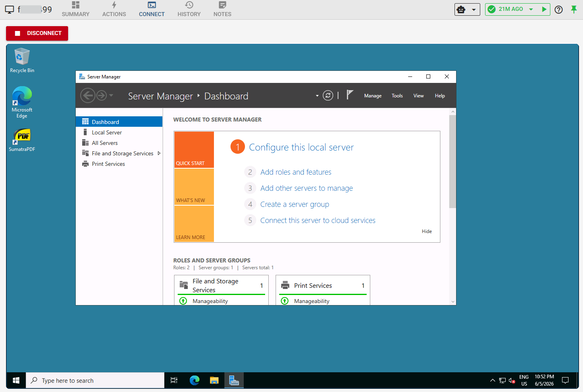Switch to the ACTIONS tab
583x392 pixels.
114,9
